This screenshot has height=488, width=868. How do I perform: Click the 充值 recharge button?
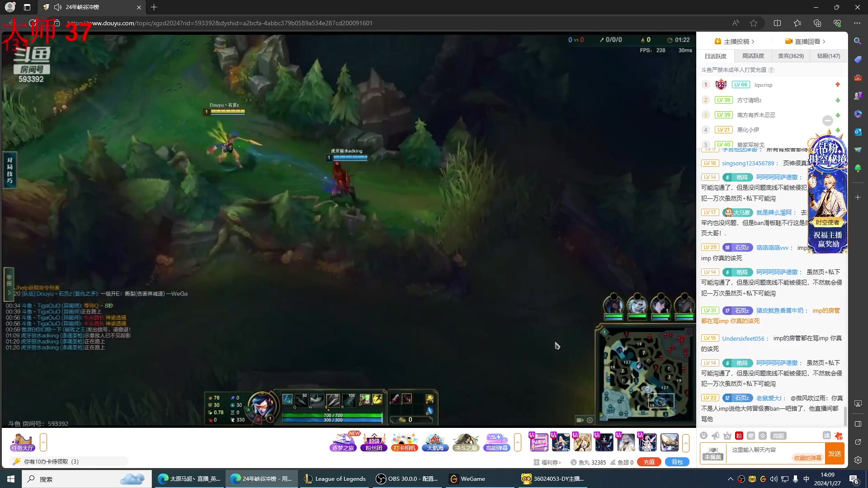pyautogui.click(x=649, y=462)
